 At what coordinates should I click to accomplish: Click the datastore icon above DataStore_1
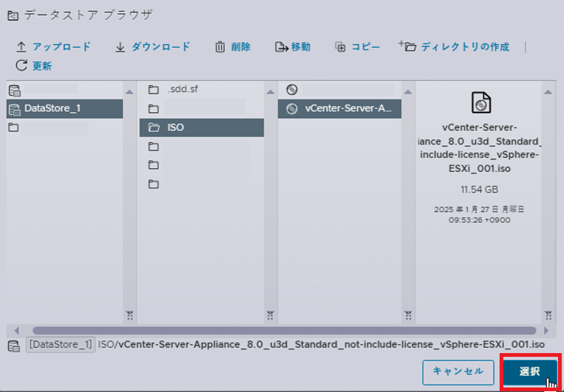pyautogui.click(x=14, y=91)
